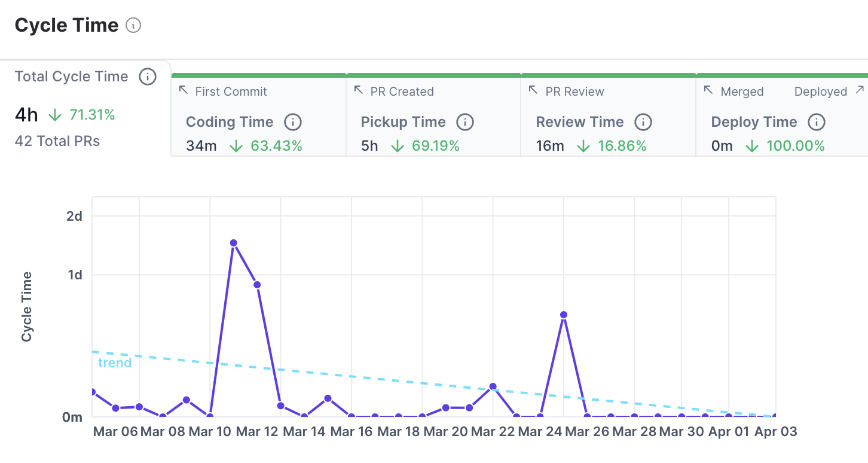Click the info icon beside Cycle Time heading
Screen dimensions: 868x463
click(133, 25)
